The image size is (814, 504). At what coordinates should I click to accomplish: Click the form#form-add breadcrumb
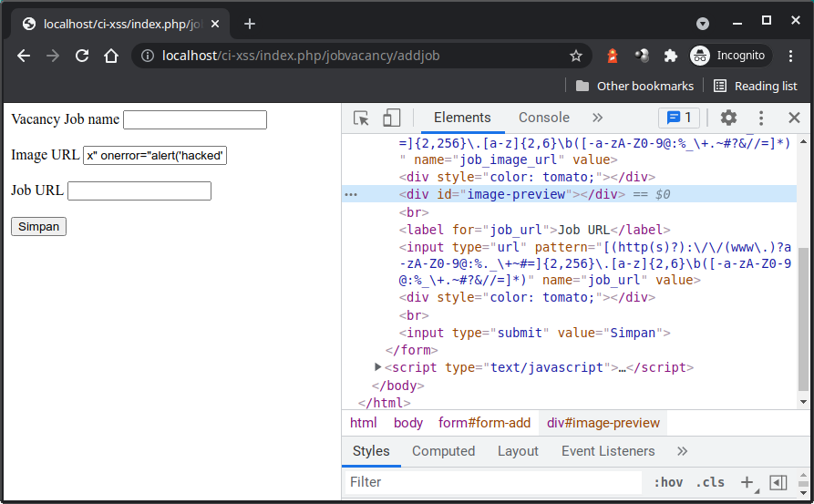484,423
